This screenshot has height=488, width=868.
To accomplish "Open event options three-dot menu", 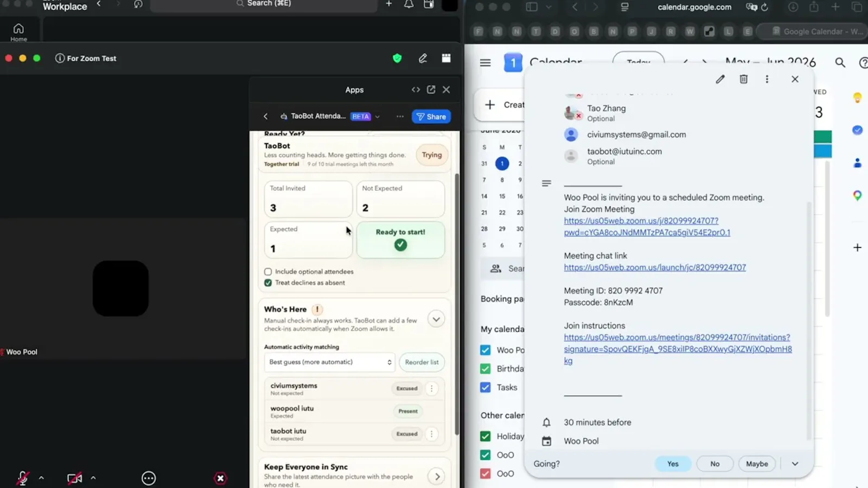I will pyautogui.click(x=767, y=79).
